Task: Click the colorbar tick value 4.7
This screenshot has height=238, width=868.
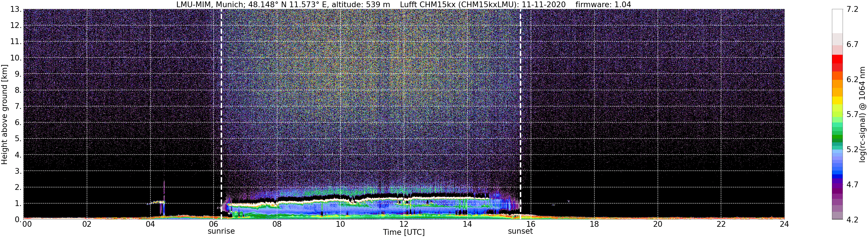Action: click(x=852, y=184)
